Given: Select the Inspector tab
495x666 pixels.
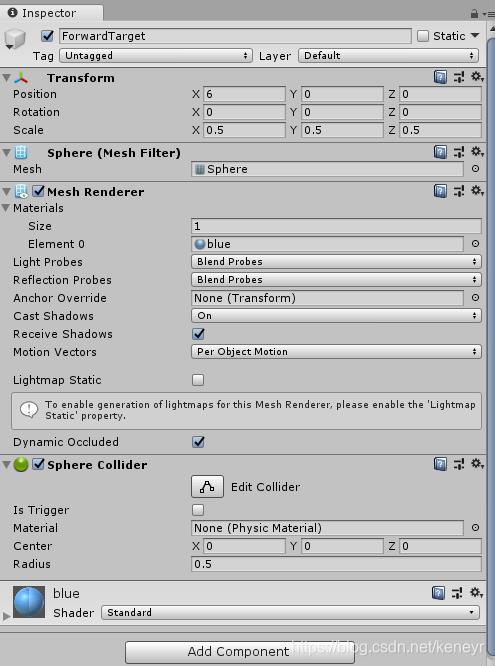Looking at the screenshot, I should coord(51,13).
